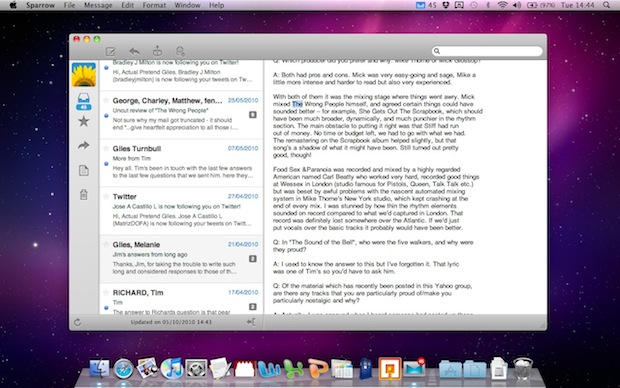Open the 'More from Tim' message
620x388 pixels.
pos(132,158)
